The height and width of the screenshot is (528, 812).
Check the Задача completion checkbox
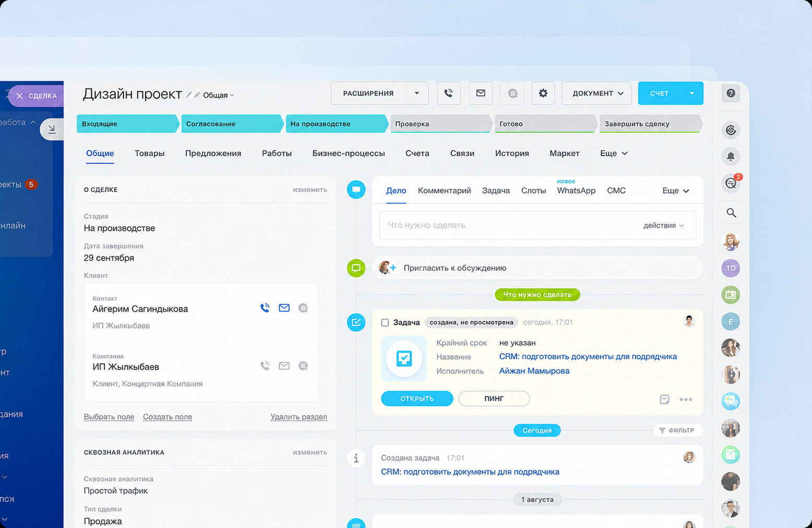385,323
